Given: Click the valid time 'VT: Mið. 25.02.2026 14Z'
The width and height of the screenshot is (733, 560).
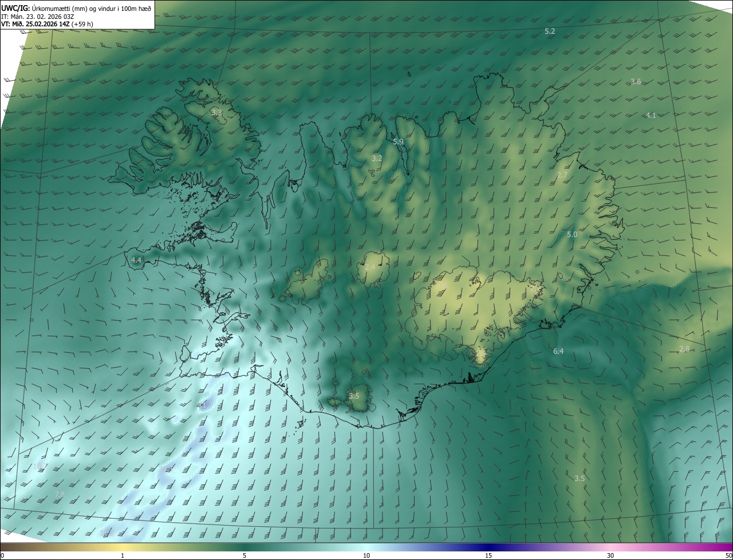Looking at the screenshot, I should [36, 24].
